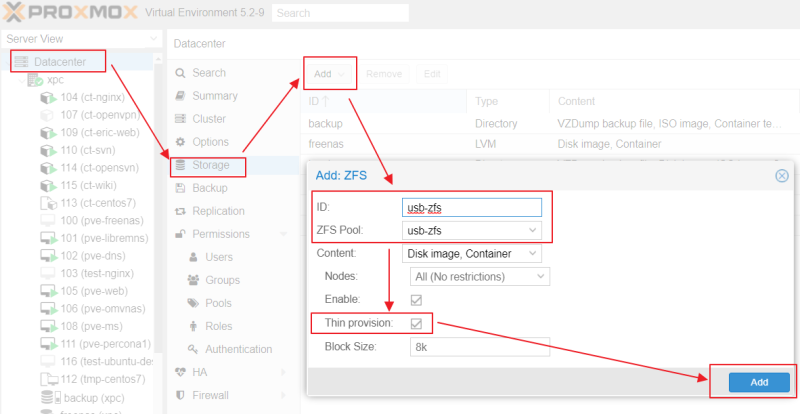
Task: Click the Storage database icon
Action: [180, 165]
